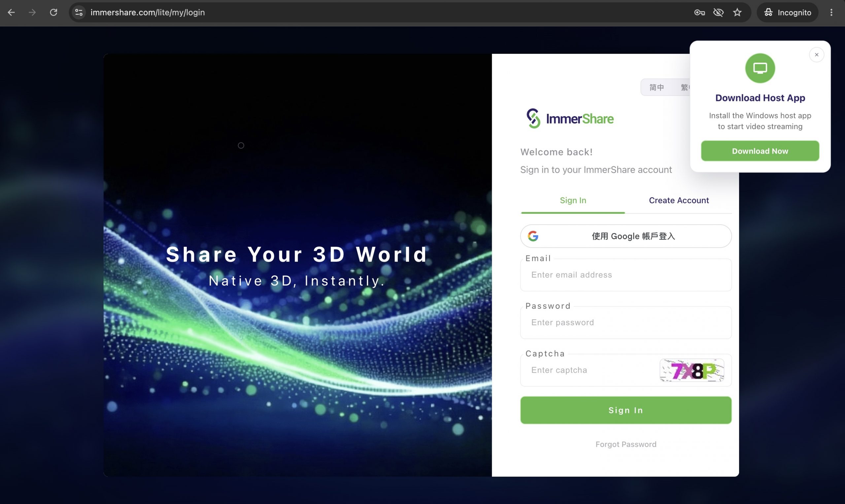
Task: Close the Download Host App popup
Action: pyautogui.click(x=817, y=55)
